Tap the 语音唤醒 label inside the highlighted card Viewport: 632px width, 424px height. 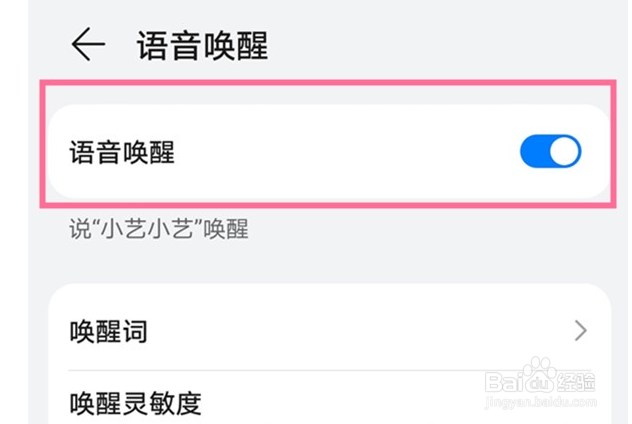coord(122,153)
